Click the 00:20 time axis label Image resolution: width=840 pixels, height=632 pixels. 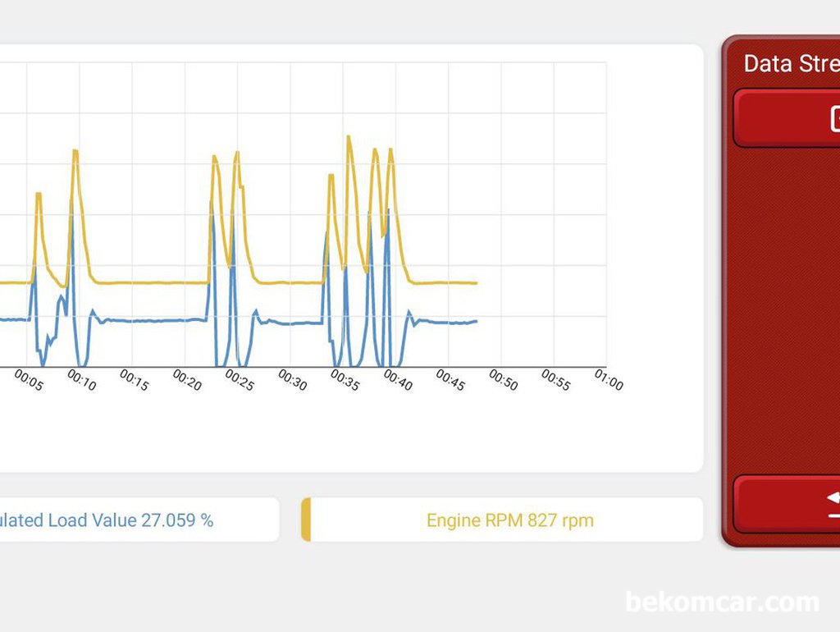point(187,379)
